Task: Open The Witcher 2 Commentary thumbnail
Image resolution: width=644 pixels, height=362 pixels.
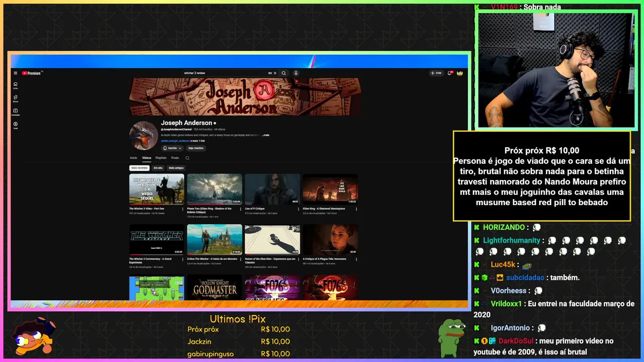Action: (x=156, y=240)
